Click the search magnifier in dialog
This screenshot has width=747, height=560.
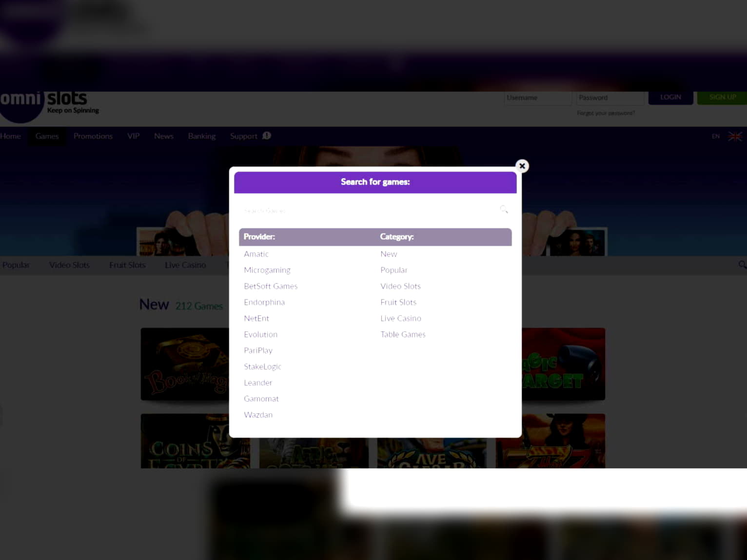504,210
